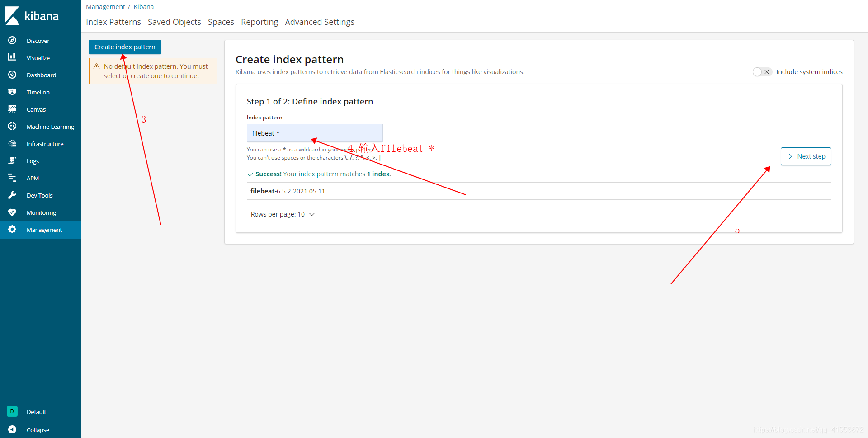Open Machine Learning via its brain icon
Image resolution: width=868 pixels, height=438 pixels.
pyautogui.click(x=12, y=126)
